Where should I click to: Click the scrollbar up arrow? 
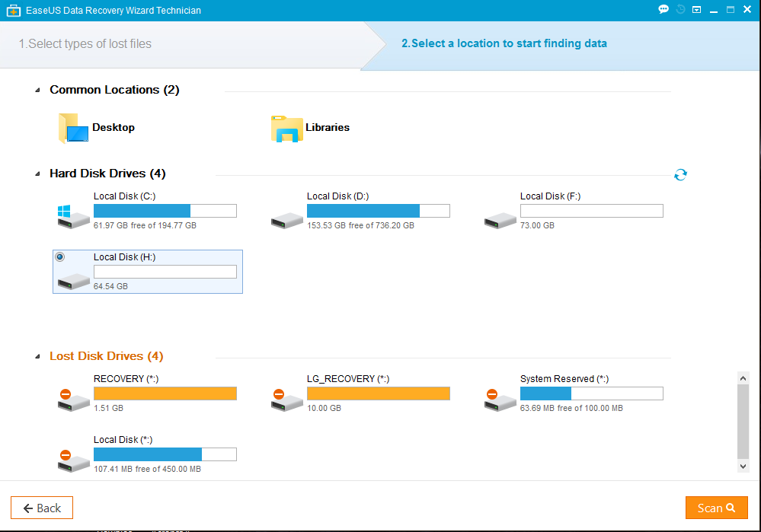coord(743,378)
